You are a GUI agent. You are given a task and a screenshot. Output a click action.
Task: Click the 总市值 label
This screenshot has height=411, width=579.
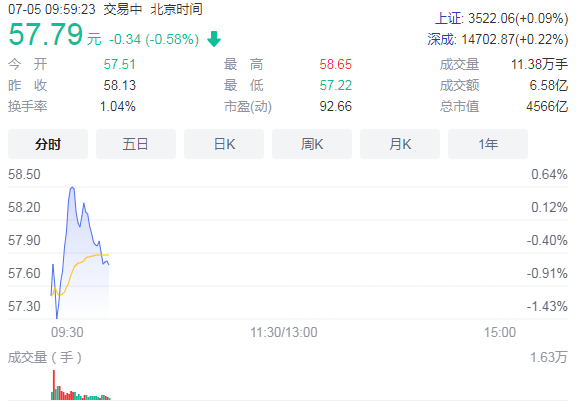click(x=459, y=106)
